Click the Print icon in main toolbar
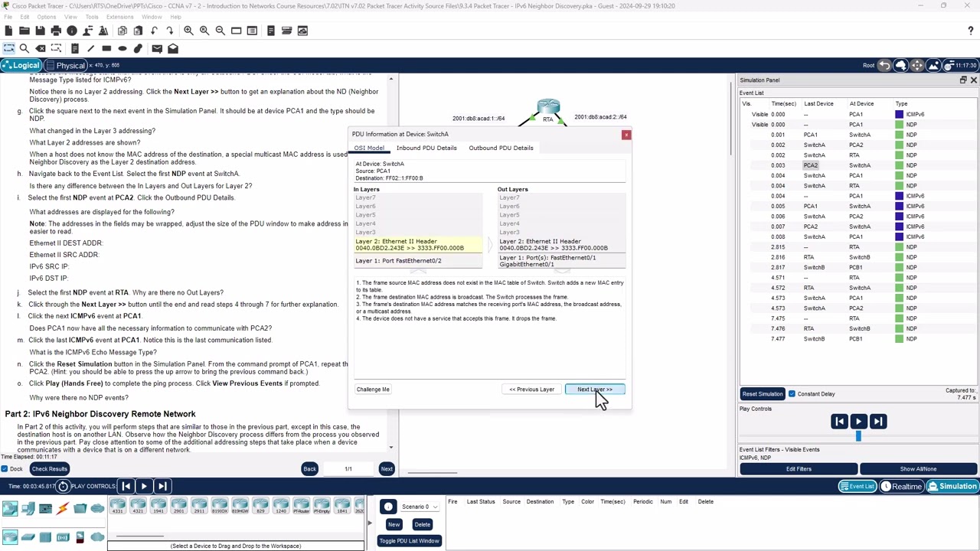The width and height of the screenshot is (980, 551). [x=56, y=31]
